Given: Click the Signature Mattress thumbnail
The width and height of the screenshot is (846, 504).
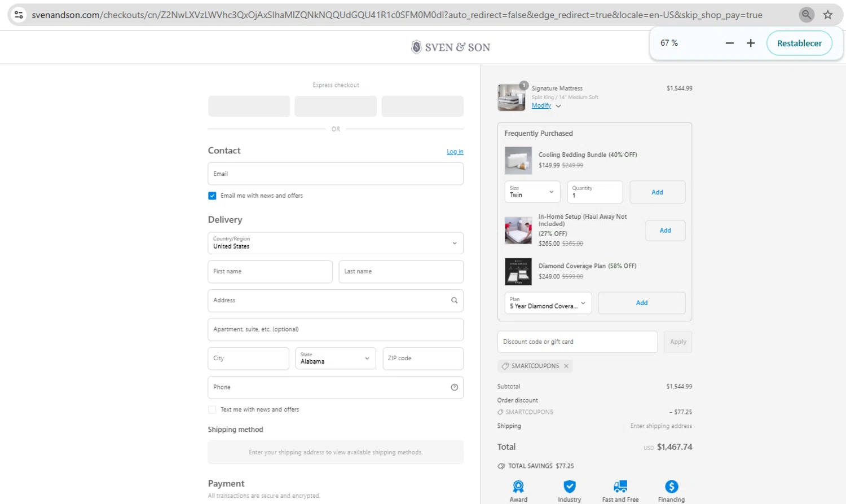Looking at the screenshot, I should pyautogui.click(x=511, y=97).
